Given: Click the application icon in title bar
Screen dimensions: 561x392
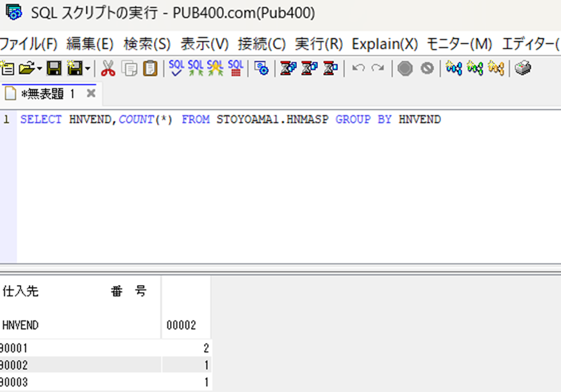Looking at the screenshot, I should pos(13,13).
